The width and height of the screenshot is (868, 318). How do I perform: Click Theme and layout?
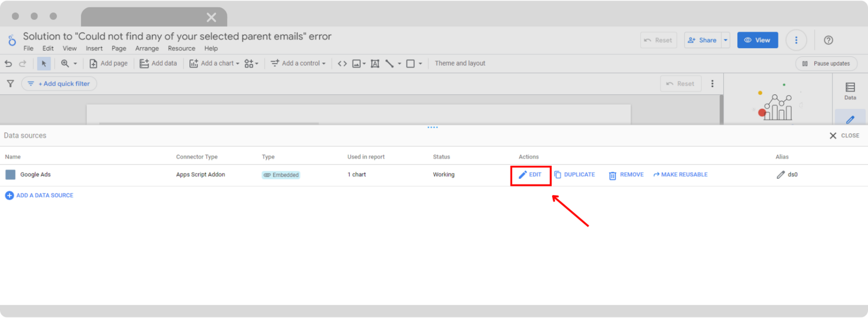click(x=460, y=63)
